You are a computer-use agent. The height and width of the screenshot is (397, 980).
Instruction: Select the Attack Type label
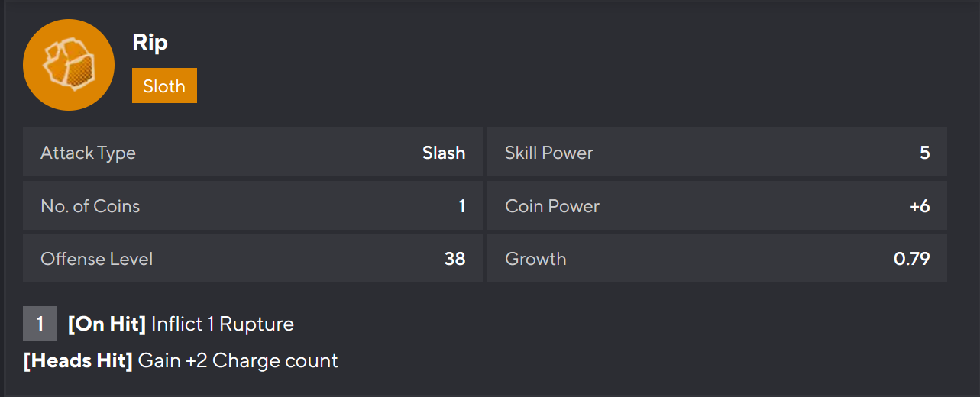tap(88, 153)
